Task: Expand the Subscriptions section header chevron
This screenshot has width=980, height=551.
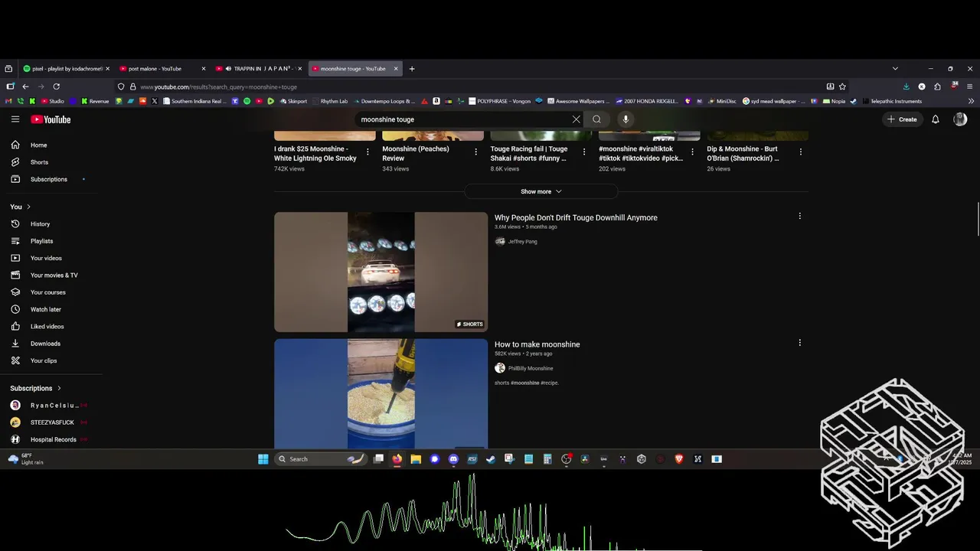Action: pos(59,388)
